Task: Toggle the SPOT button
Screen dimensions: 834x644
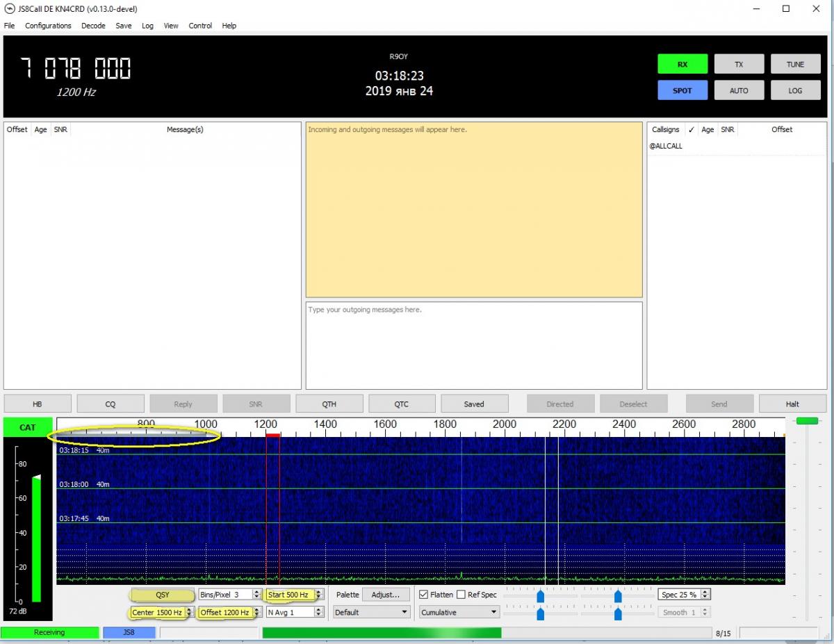Action: click(x=682, y=90)
